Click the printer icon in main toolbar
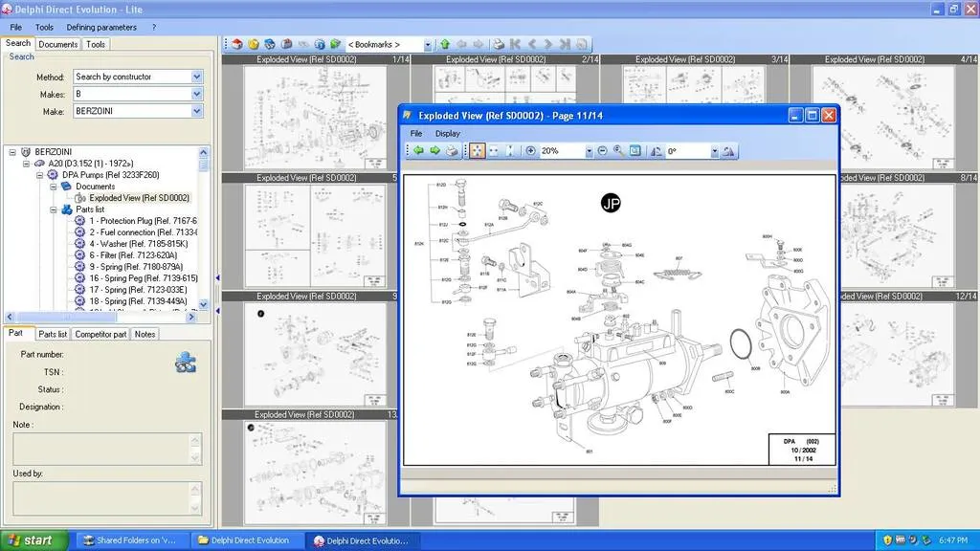This screenshot has height=551, width=980. point(498,44)
